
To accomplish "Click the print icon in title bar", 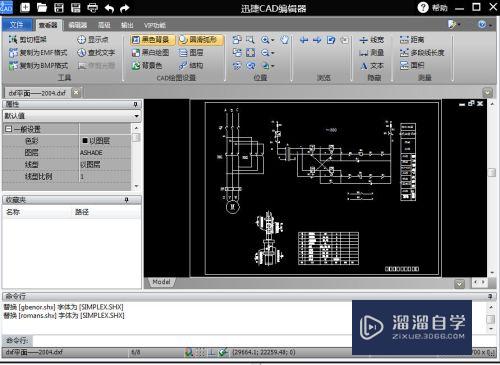I will click(x=93, y=7).
